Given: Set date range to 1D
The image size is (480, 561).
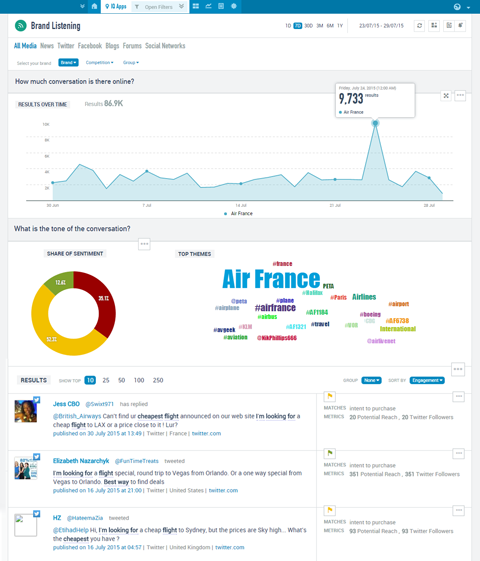Looking at the screenshot, I should click(x=288, y=26).
